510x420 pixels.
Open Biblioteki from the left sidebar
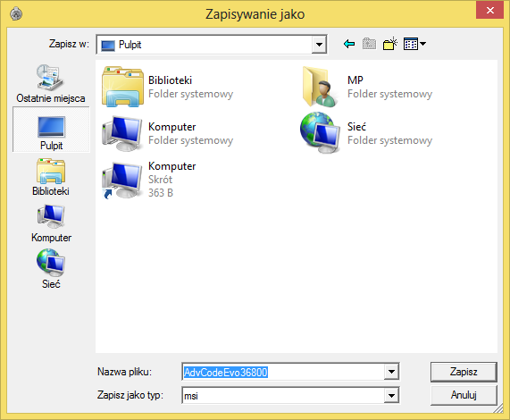point(51,177)
